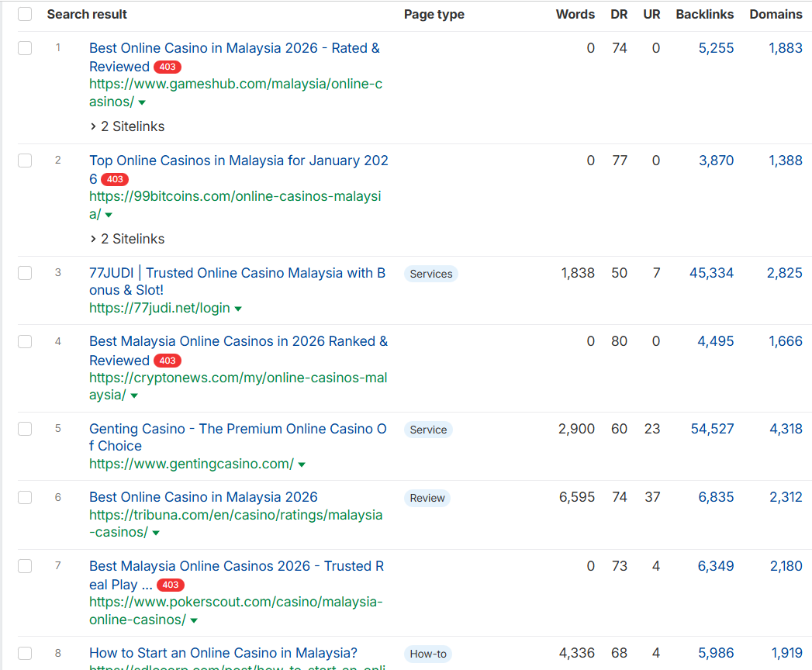This screenshot has height=670, width=812.
Task: Toggle the select-all checkbox in the header
Action: pos(25,14)
